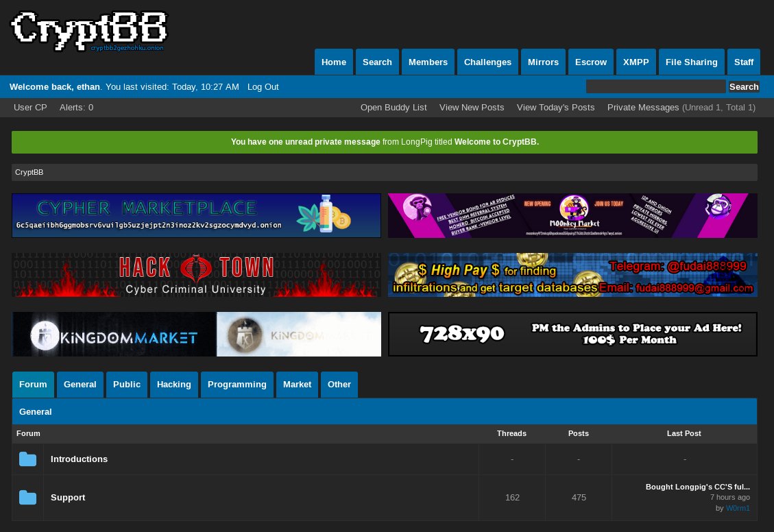Screen dimensions: 774x532
Task: Open the Support forum folder icon
Action: tap(27, 498)
